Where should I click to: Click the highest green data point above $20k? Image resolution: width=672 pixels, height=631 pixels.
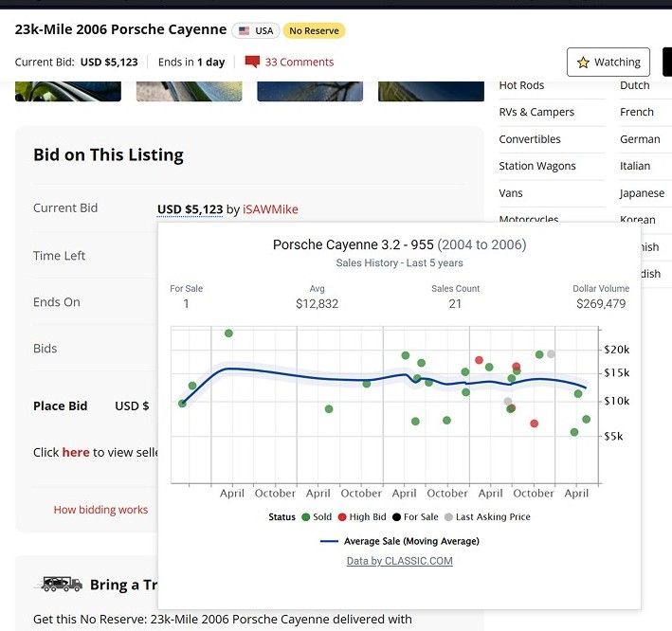click(x=228, y=334)
